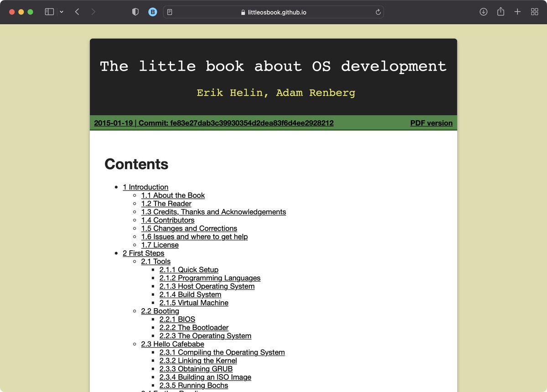Go back to the previous page

pyautogui.click(x=77, y=12)
